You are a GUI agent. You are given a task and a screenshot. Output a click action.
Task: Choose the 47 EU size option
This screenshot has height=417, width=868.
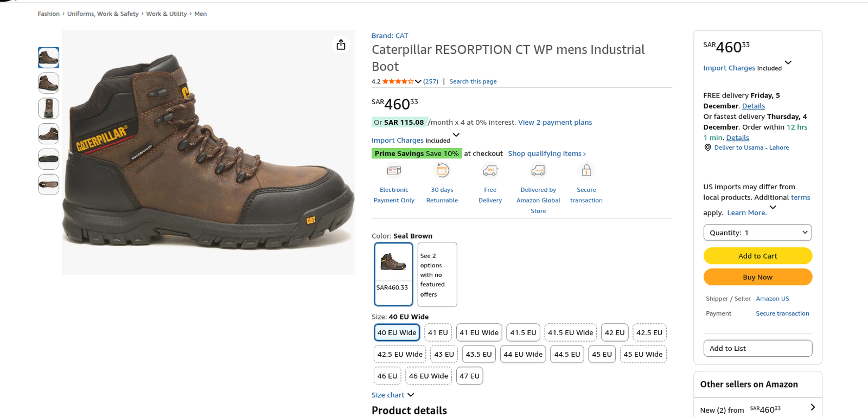(x=469, y=376)
